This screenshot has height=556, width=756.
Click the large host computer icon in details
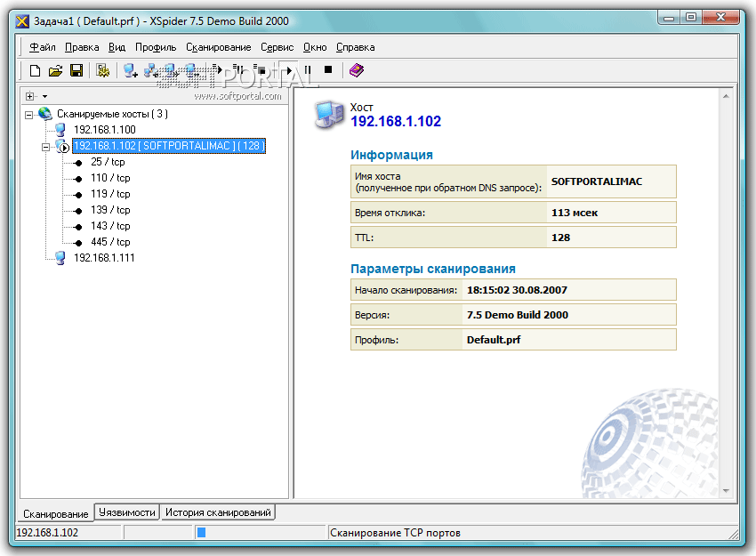click(x=330, y=115)
